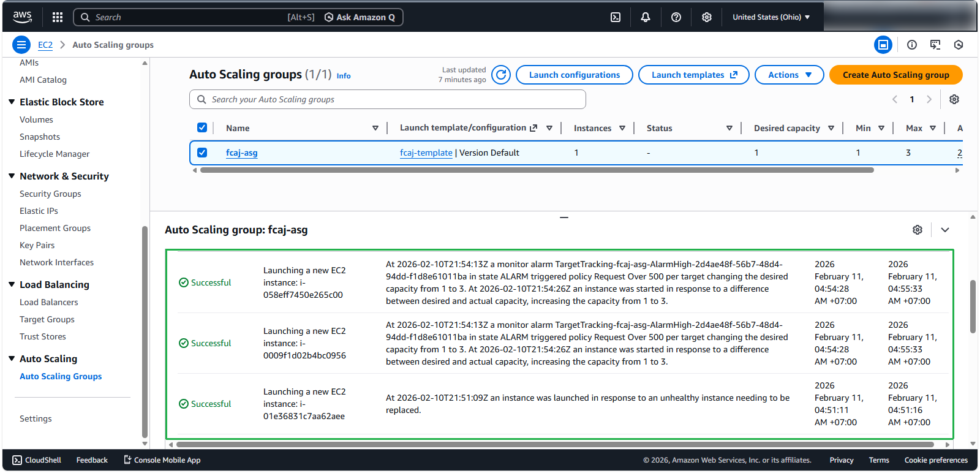Open Snapshots in the sidebar

pyautogui.click(x=40, y=137)
